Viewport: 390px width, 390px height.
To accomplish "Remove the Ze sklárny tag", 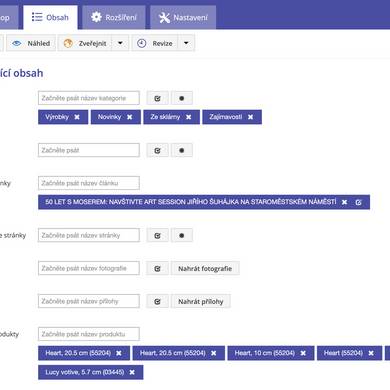I will [x=189, y=117].
